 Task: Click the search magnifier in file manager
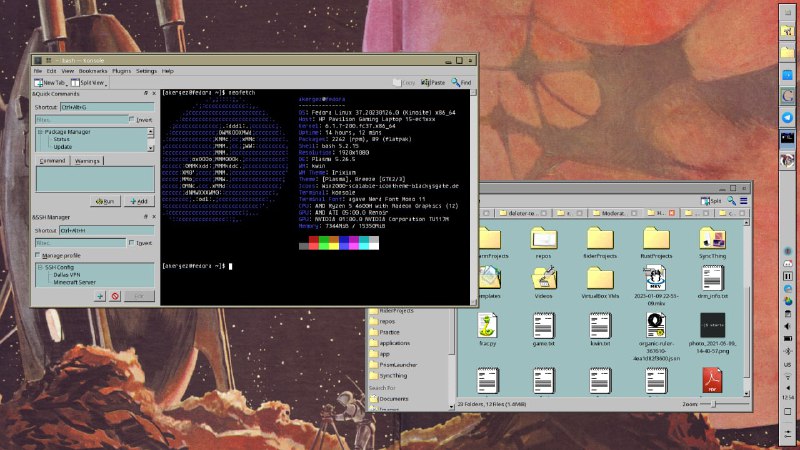click(732, 201)
